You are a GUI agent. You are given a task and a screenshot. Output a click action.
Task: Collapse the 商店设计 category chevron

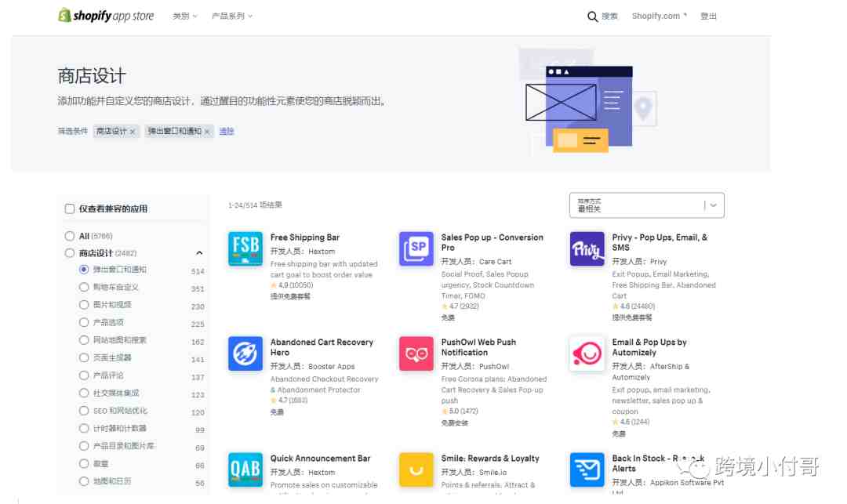pyautogui.click(x=199, y=253)
